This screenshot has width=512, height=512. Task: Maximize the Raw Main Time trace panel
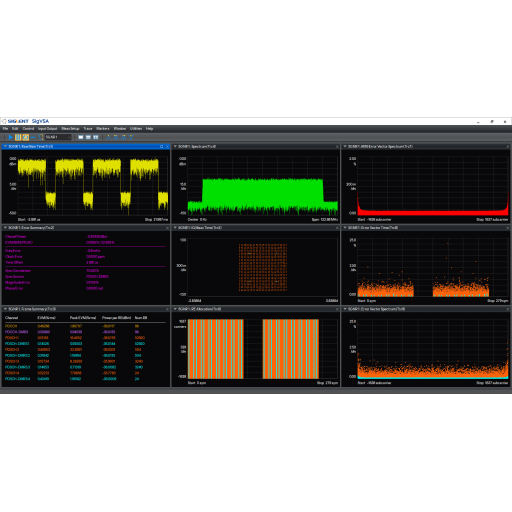(x=162, y=147)
